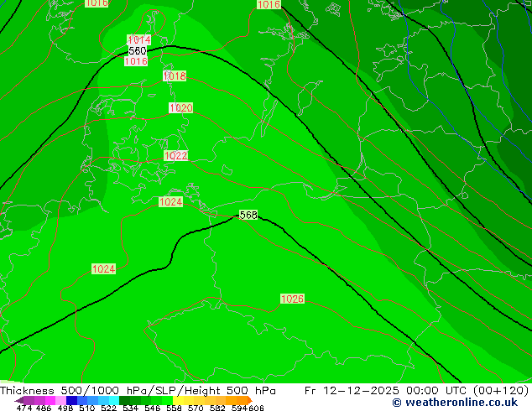Click the 1016 label below the 560 label
Screen dimensions: 532x411
pyautogui.click(x=136, y=61)
